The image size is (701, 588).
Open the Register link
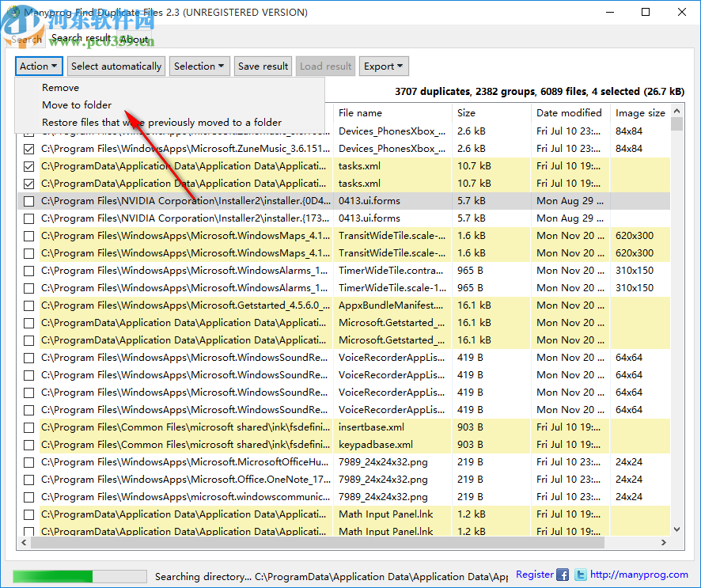[534, 575]
